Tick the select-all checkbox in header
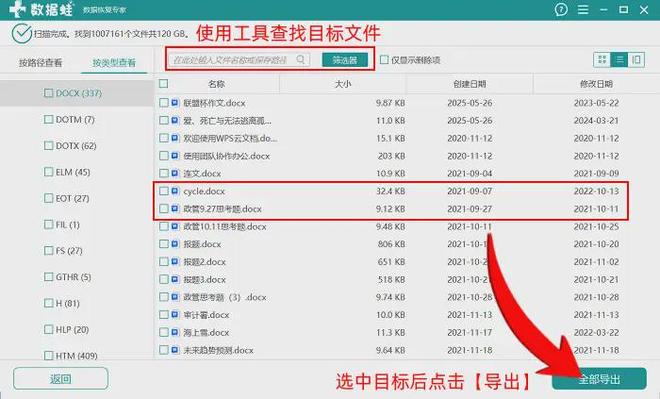Viewport: 660px width, 399px height. pos(163,84)
